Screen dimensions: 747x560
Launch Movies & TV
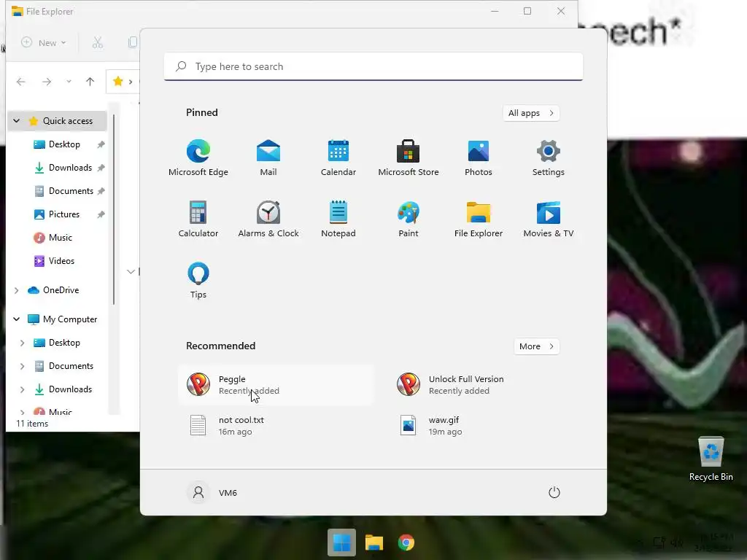pos(549,219)
